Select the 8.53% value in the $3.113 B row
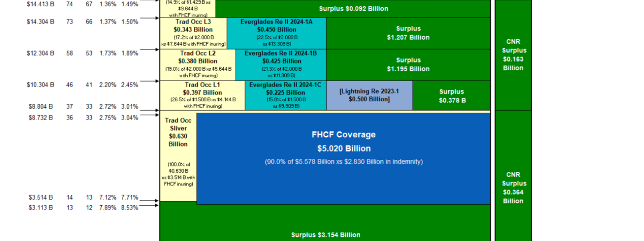This screenshot has height=241, width=644. [130, 208]
